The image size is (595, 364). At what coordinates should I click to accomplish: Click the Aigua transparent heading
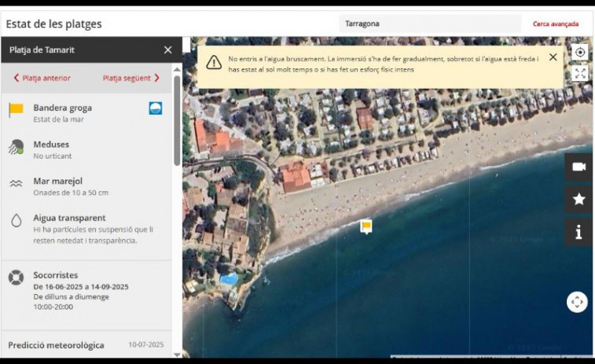click(x=69, y=218)
